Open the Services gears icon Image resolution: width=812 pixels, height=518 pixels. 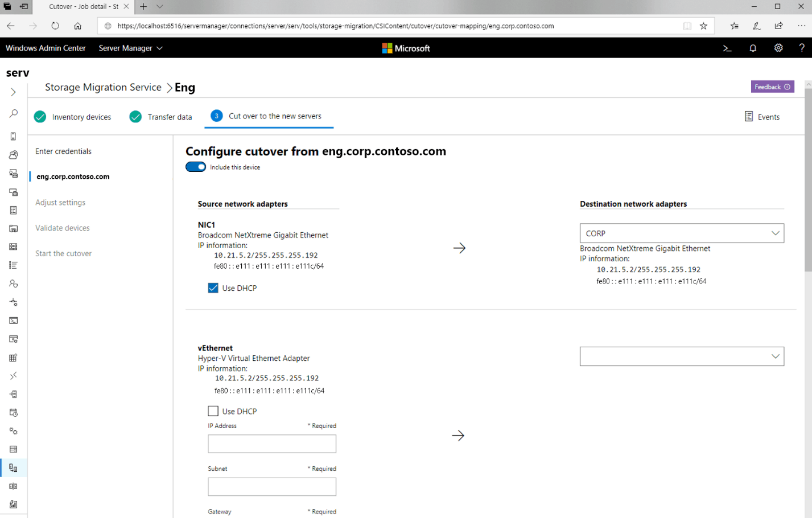(13, 431)
